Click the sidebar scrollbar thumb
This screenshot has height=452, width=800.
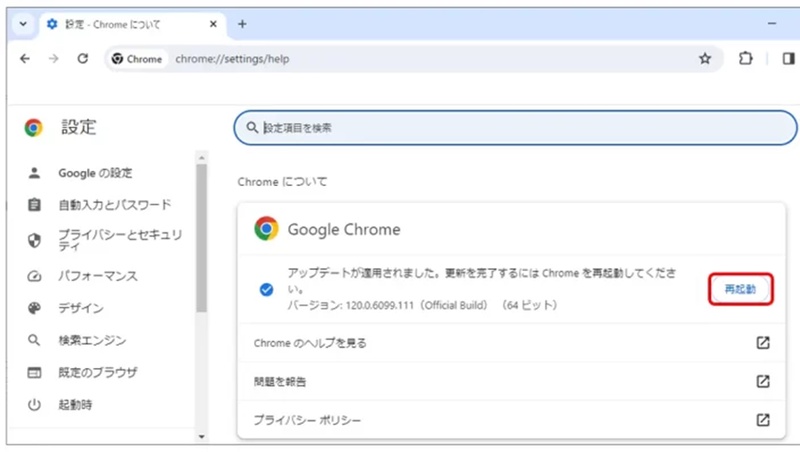(x=202, y=238)
